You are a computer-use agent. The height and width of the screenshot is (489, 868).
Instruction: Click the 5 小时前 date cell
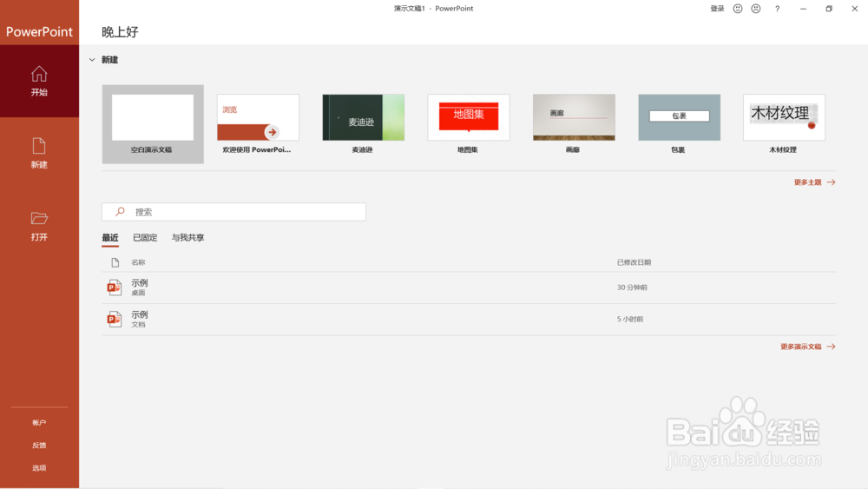630,319
